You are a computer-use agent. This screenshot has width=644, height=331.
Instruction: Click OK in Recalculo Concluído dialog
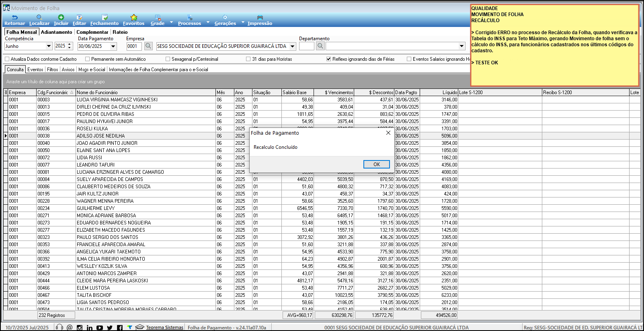pos(377,164)
